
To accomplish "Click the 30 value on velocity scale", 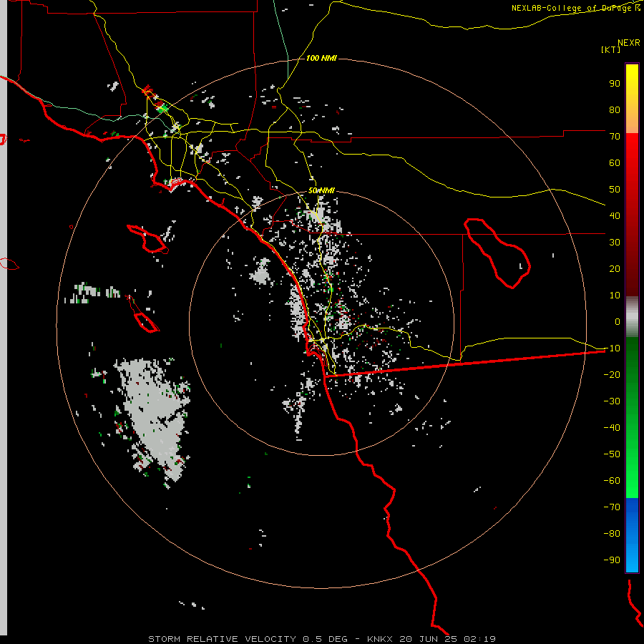I will point(615,243).
